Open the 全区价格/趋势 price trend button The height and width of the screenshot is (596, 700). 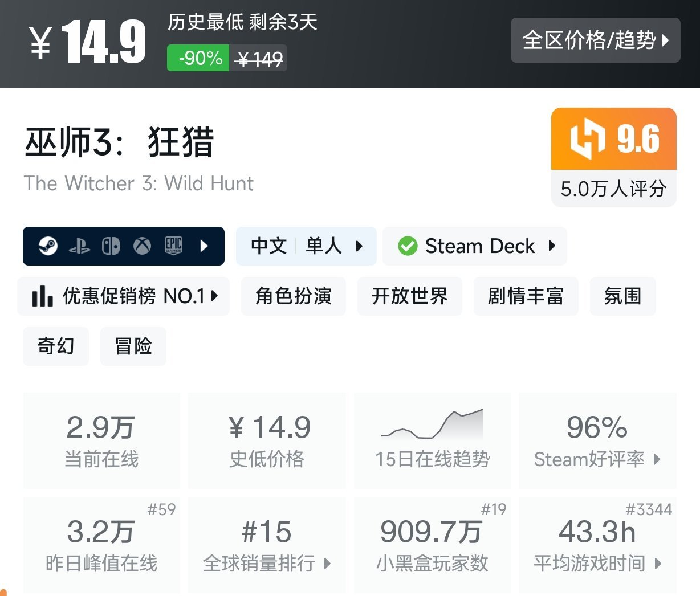pyautogui.click(x=595, y=40)
